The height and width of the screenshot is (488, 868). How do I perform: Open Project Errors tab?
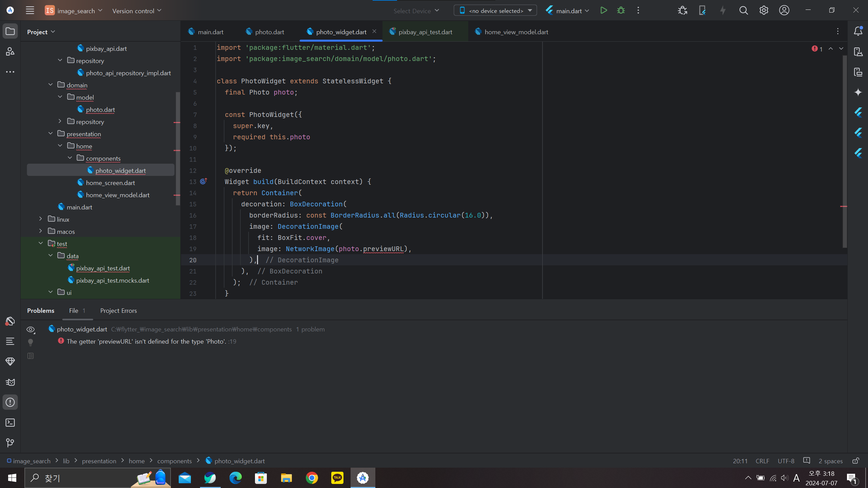click(x=118, y=310)
